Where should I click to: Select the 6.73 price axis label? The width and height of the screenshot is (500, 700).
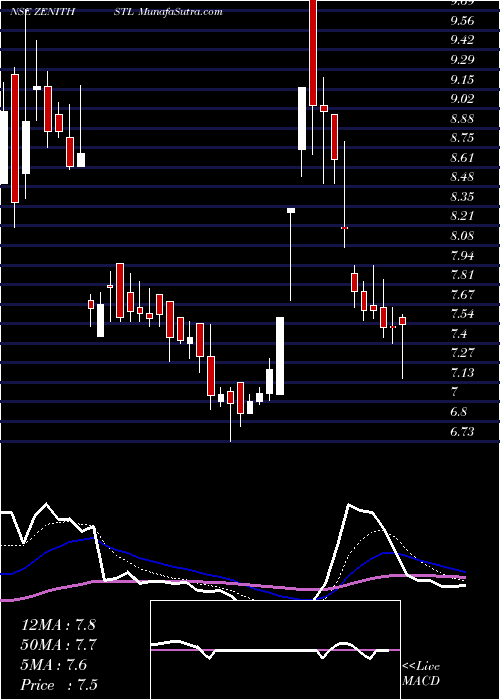point(462,432)
